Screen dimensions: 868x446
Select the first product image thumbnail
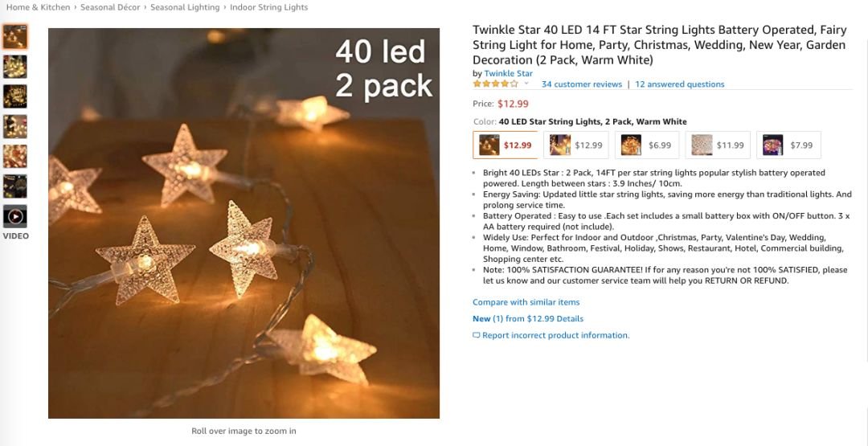coord(15,37)
